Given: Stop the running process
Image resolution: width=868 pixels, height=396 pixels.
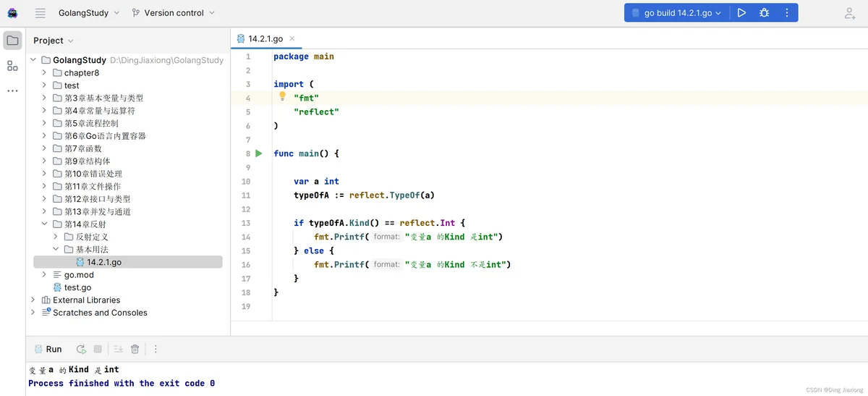Looking at the screenshot, I should point(98,349).
